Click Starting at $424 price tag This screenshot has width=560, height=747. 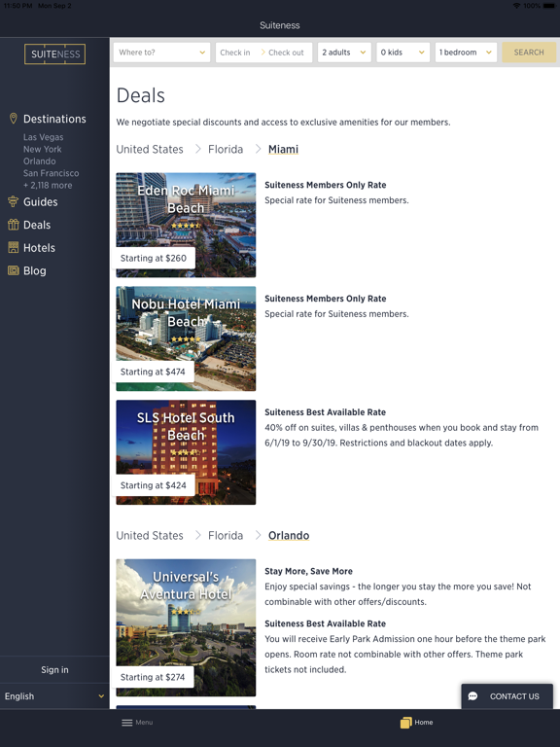[x=154, y=485]
